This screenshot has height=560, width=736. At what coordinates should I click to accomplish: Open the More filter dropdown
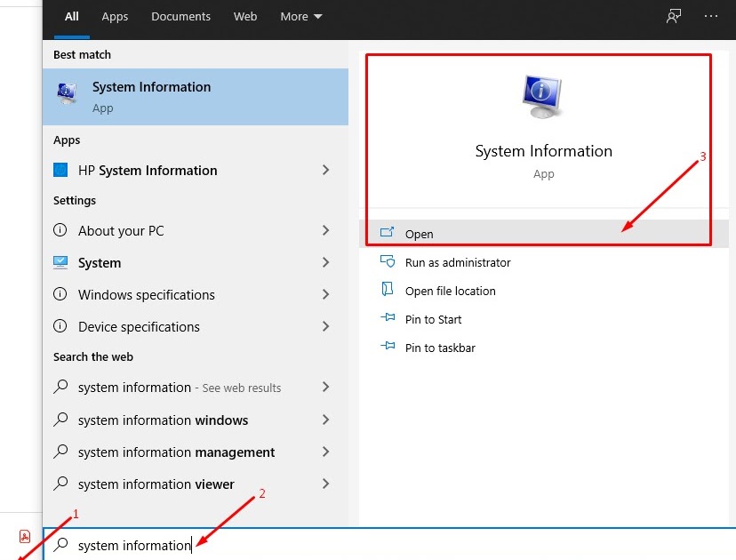point(300,16)
